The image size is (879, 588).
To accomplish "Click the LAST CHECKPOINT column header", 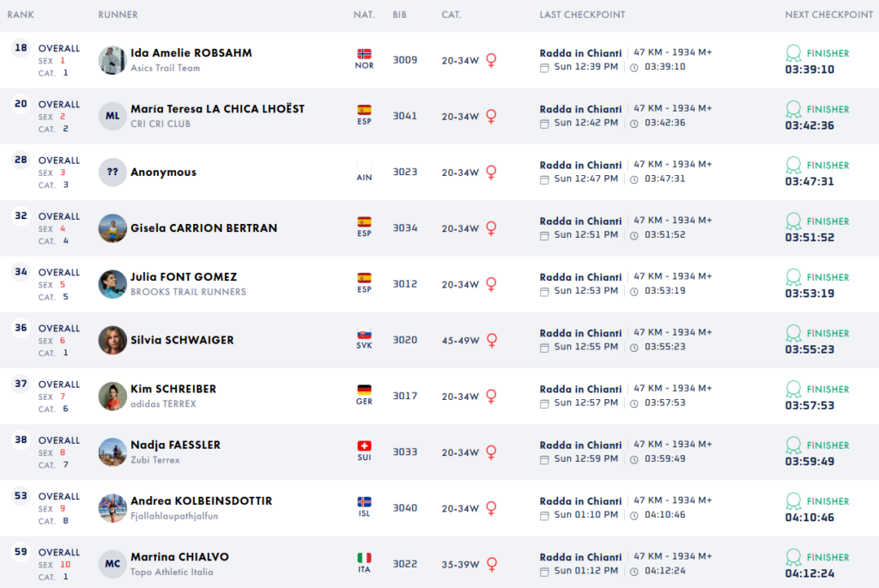I will click(x=582, y=15).
